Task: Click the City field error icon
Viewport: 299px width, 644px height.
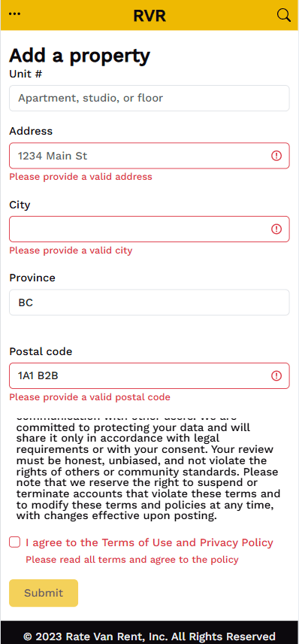Action: coord(276,229)
